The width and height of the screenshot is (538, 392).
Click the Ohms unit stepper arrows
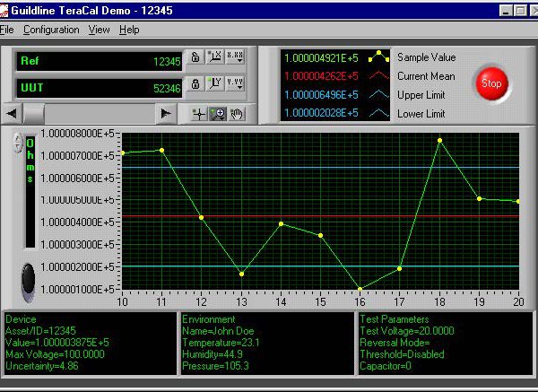(18, 143)
